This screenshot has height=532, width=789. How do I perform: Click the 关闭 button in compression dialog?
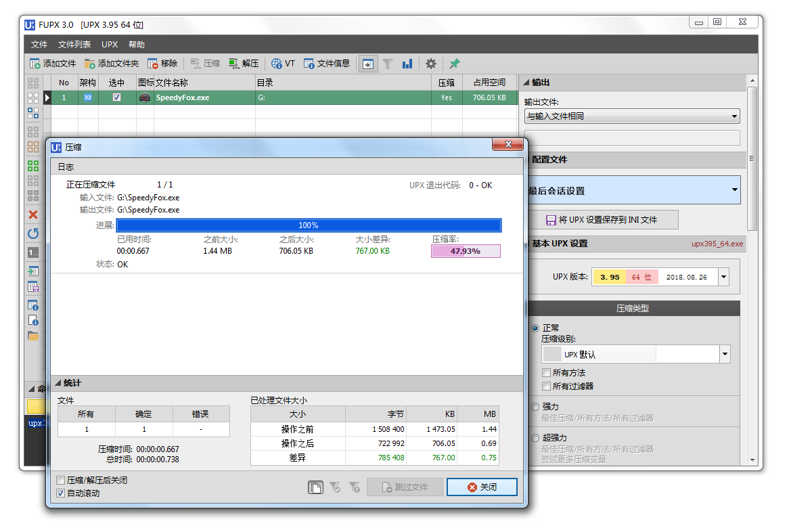tap(482, 487)
